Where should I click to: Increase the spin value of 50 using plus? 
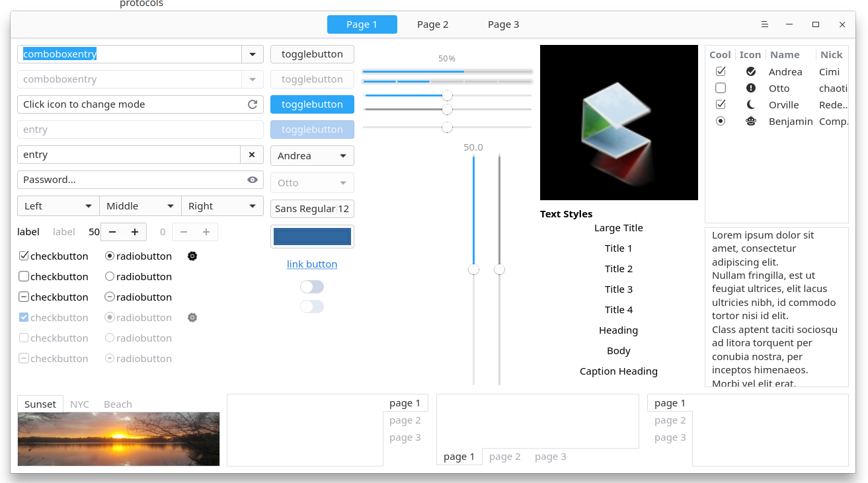tap(135, 232)
